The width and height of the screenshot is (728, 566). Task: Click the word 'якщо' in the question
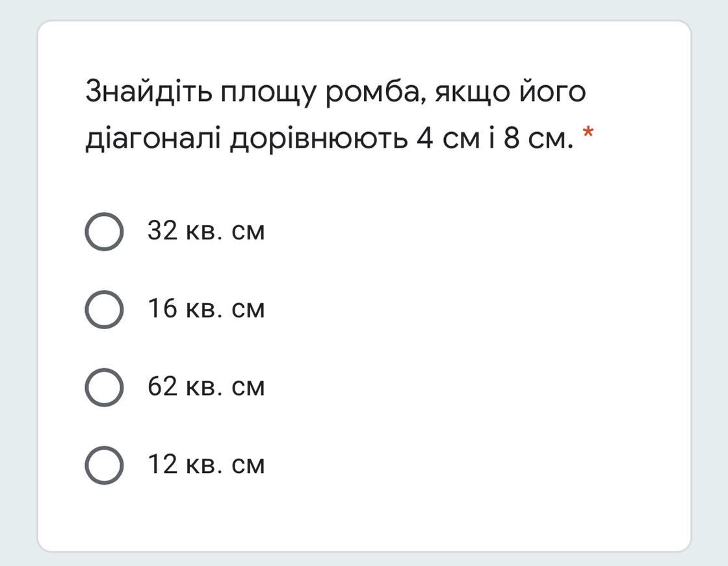point(472,92)
